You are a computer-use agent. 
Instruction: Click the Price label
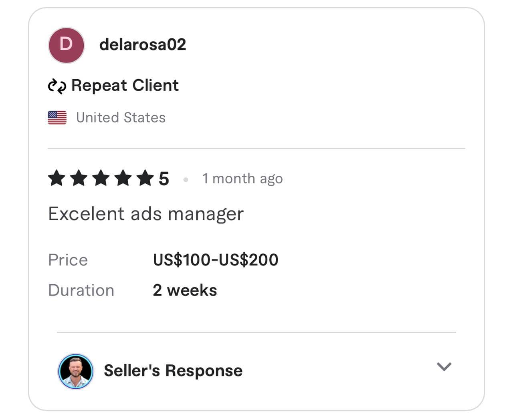tap(68, 260)
